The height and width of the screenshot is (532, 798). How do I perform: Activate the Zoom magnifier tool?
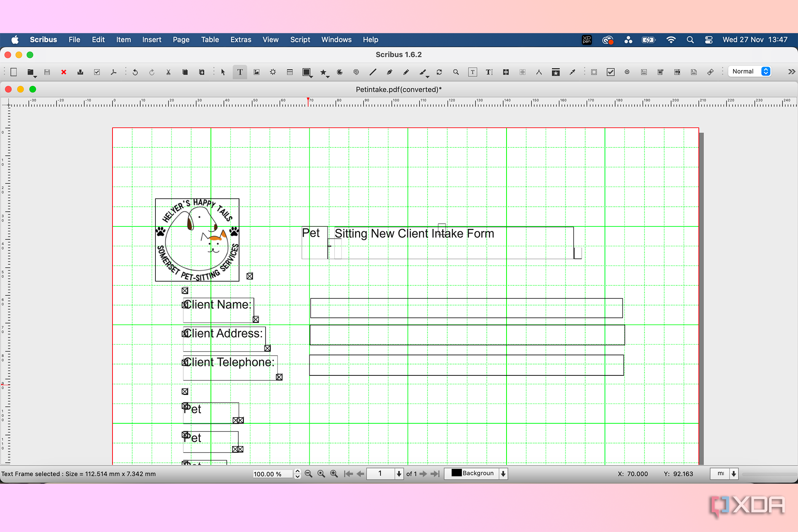[x=456, y=72]
